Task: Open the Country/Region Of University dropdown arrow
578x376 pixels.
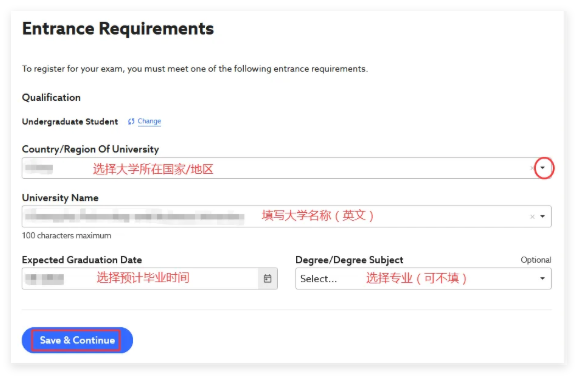Action: 542,168
